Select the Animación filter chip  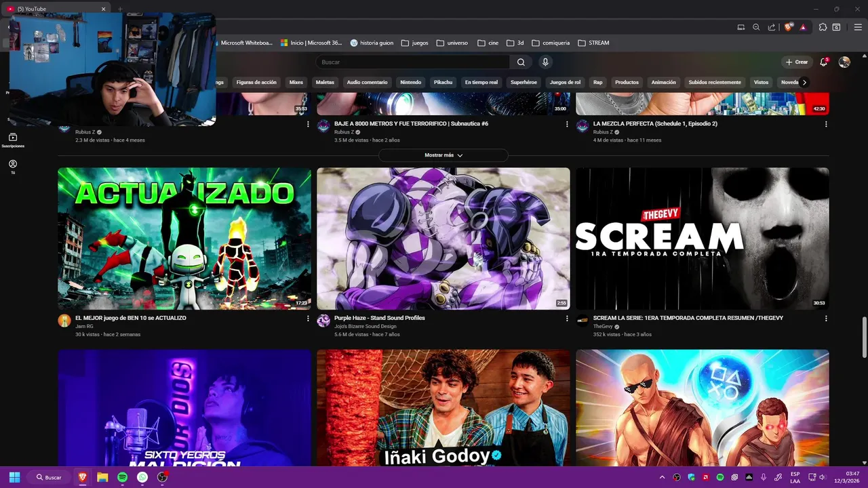(663, 82)
